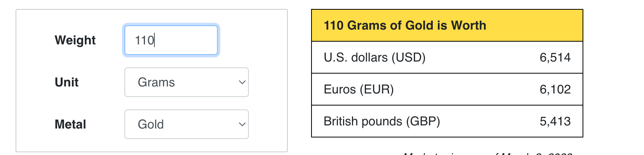Click the Market prices note below the table
This screenshot has width=644, height=155.
click(488, 153)
